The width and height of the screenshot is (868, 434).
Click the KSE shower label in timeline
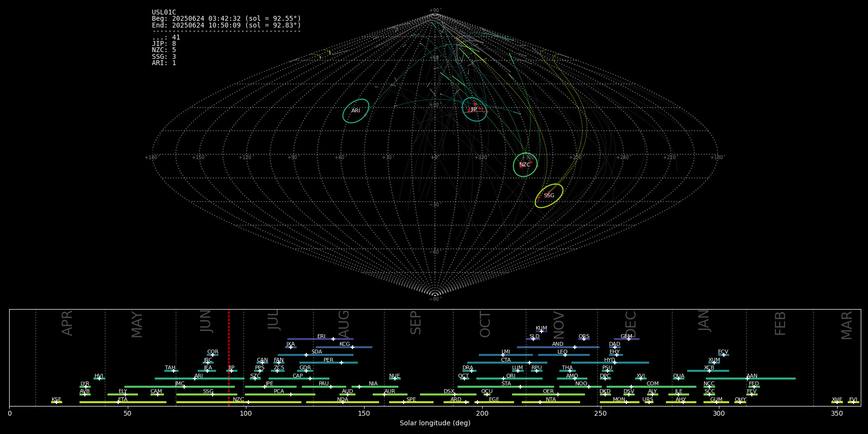click(x=56, y=400)
